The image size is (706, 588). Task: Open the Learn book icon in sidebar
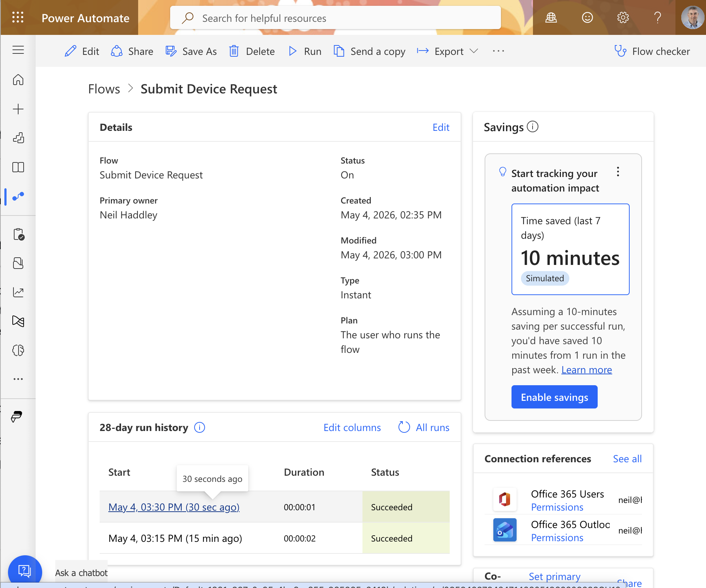(x=18, y=167)
